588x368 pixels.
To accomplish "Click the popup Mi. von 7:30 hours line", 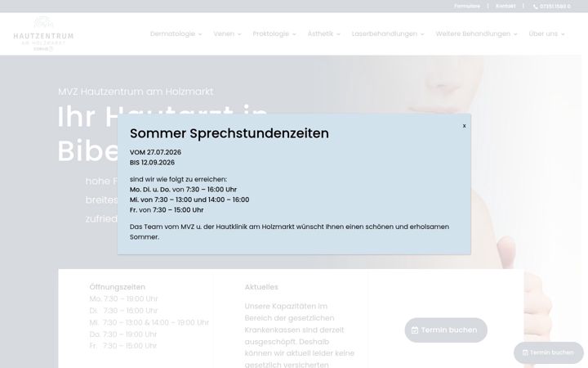I will pos(189,200).
